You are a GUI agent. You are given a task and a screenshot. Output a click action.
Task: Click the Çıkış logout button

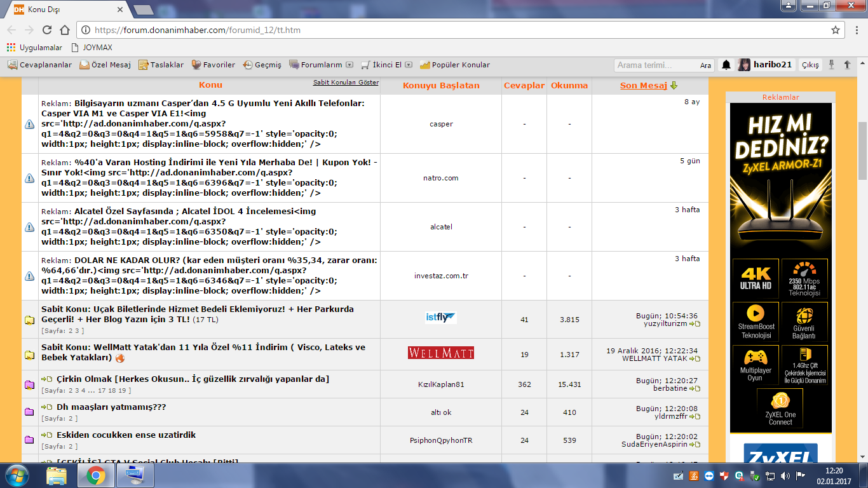tap(810, 65)
